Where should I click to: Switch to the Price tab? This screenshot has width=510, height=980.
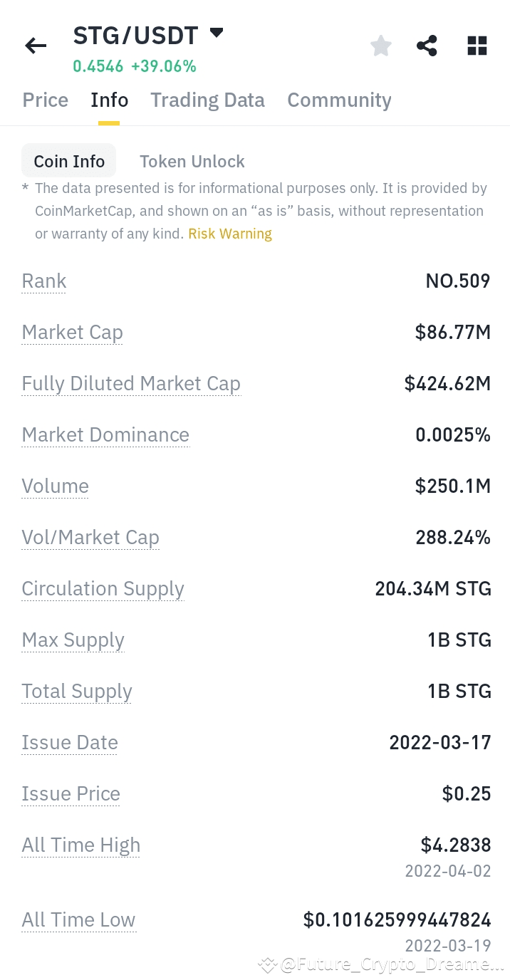pos(46,100)
